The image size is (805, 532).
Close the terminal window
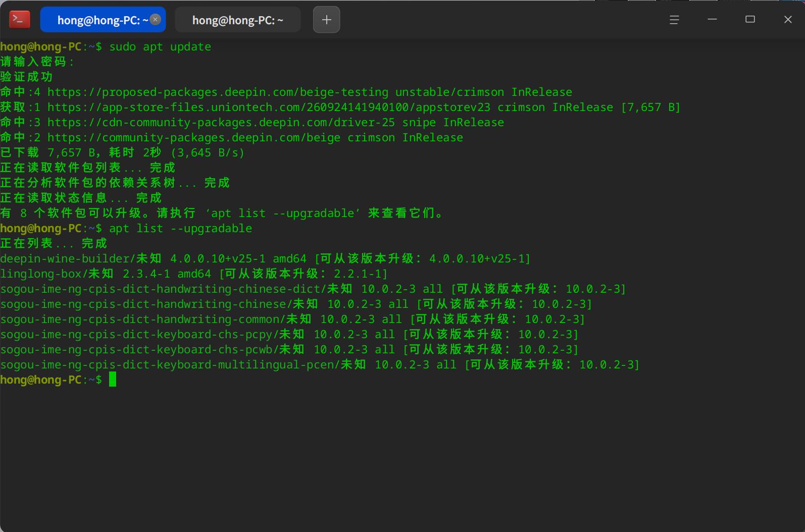[x=788, y=20]
